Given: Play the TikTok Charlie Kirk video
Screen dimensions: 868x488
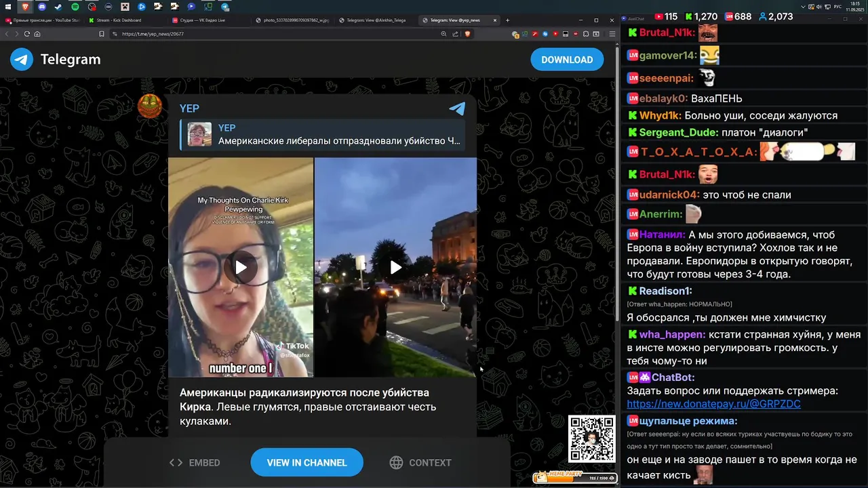Looking at the screenshot, I should [241, 267].
